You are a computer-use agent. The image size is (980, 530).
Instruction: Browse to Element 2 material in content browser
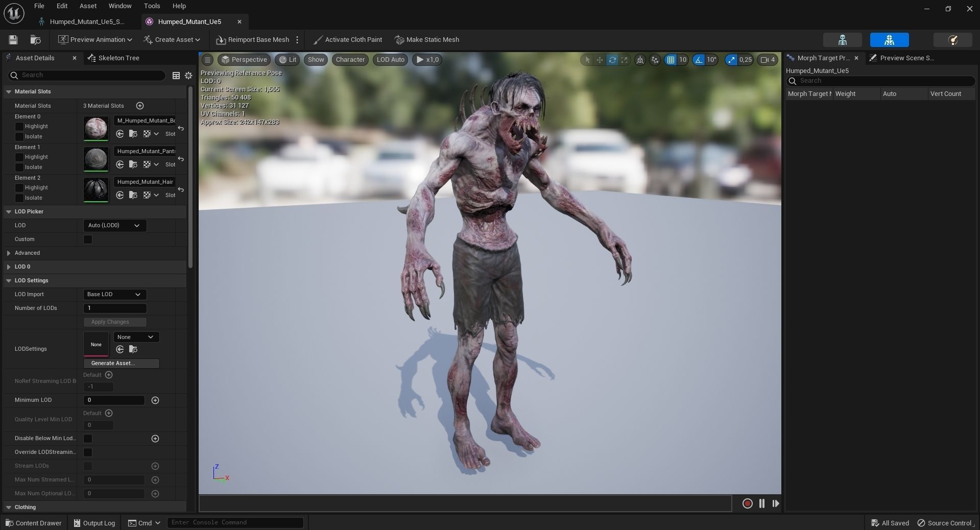133,195
